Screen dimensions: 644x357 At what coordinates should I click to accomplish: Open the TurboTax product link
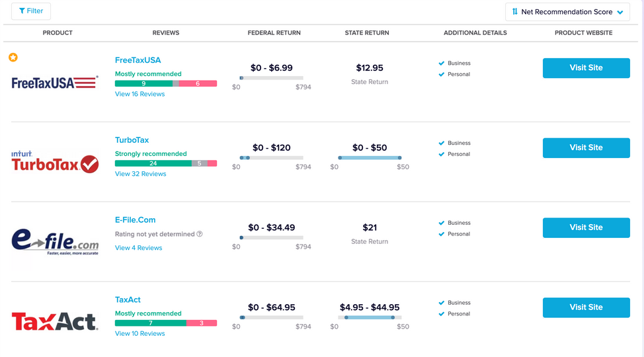click(132, 140)
